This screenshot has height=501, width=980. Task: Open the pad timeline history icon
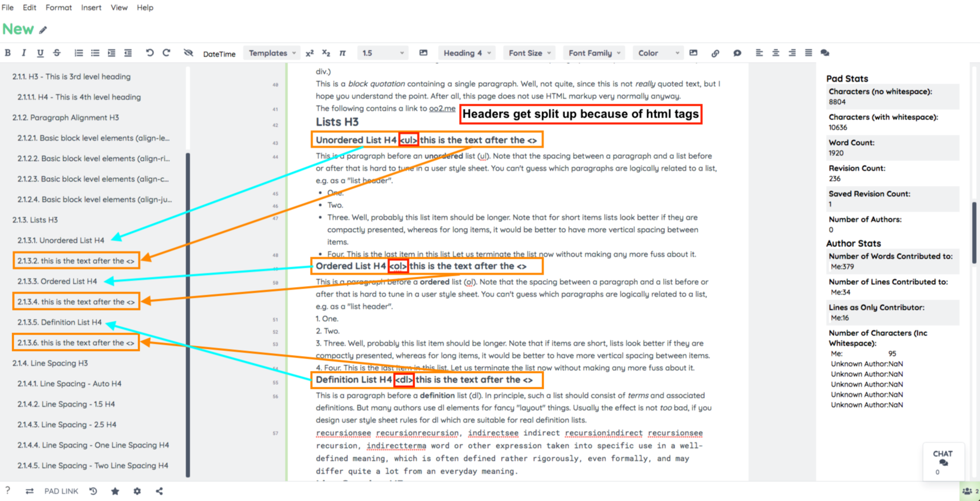pos(93,491)
